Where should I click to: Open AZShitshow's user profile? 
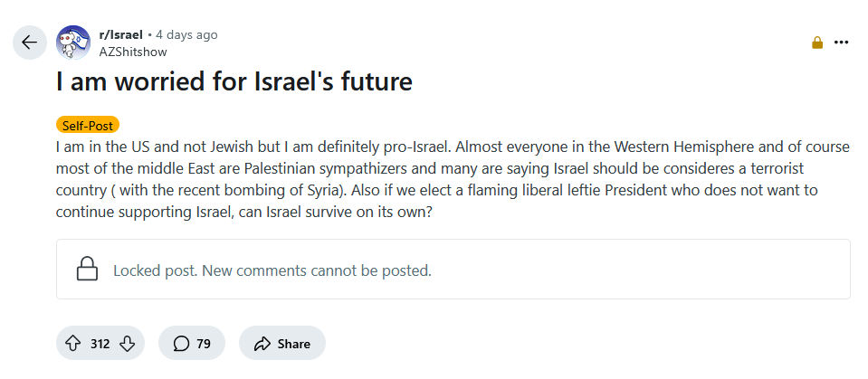pos(133,52)
